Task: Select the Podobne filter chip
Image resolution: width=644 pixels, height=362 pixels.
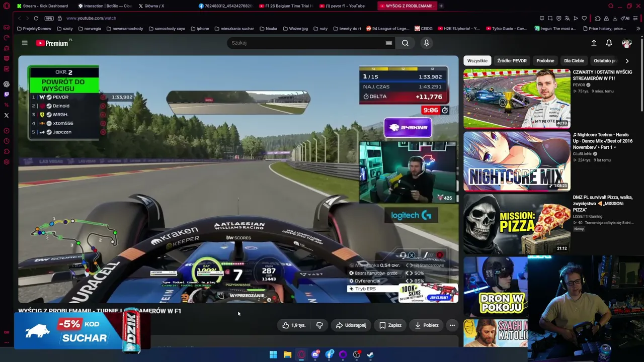Action: tap(545, 61)
